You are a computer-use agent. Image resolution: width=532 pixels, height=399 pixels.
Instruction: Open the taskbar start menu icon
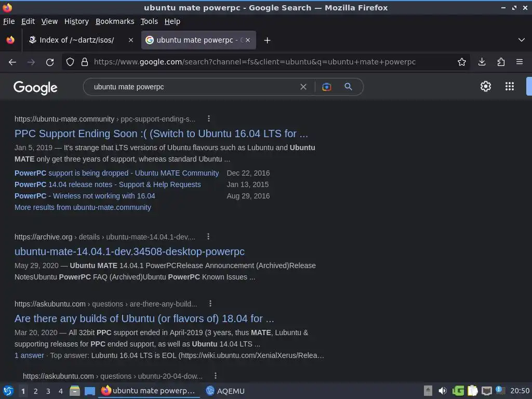click(8, 391)
